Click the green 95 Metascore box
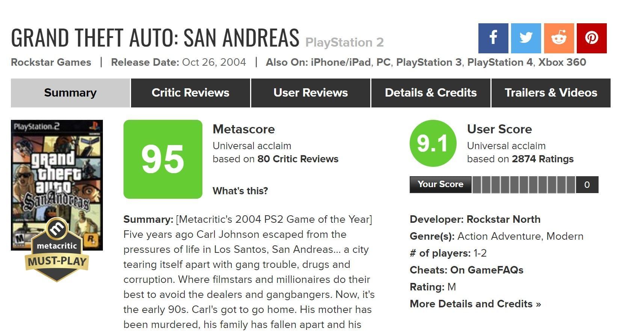644x334 pixels. pyautogui.click(x=163, y=159)
